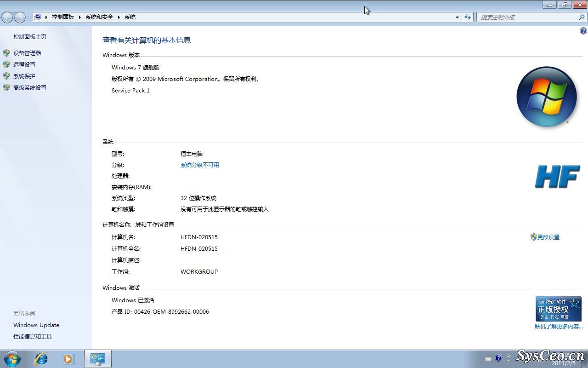This screenshot has height=368, width=588.
Task: Restore down the window
Action: (x=564, y=5)
